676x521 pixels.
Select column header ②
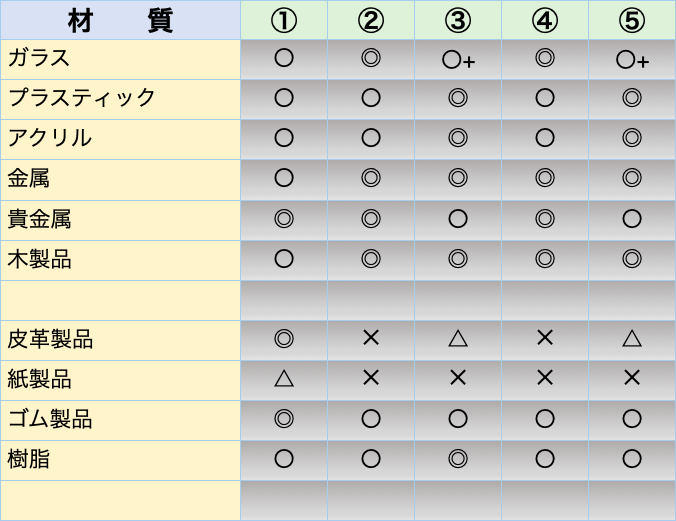(371, 20)
